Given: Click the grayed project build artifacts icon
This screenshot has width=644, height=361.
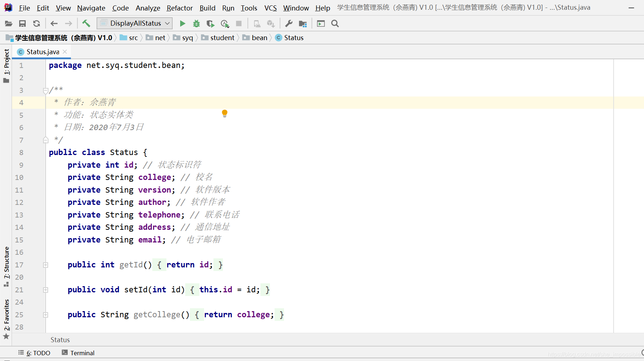Looking at the screenshot, I should pyautogui.click(x=271, y=24).
